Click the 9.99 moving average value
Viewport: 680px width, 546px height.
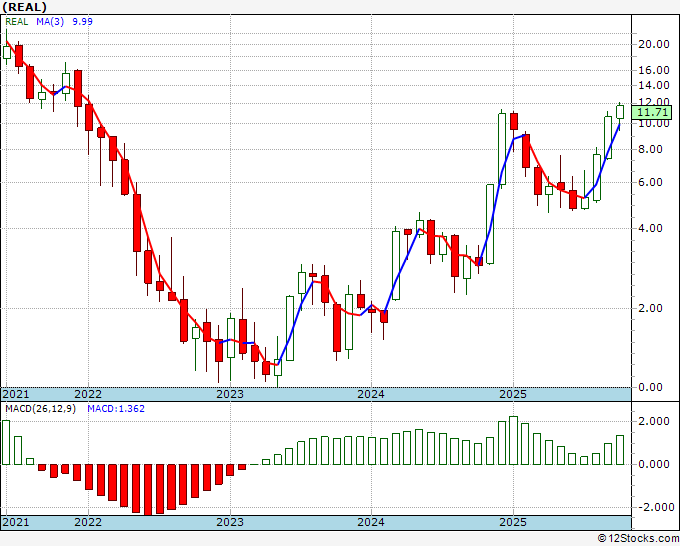(82, 22)
